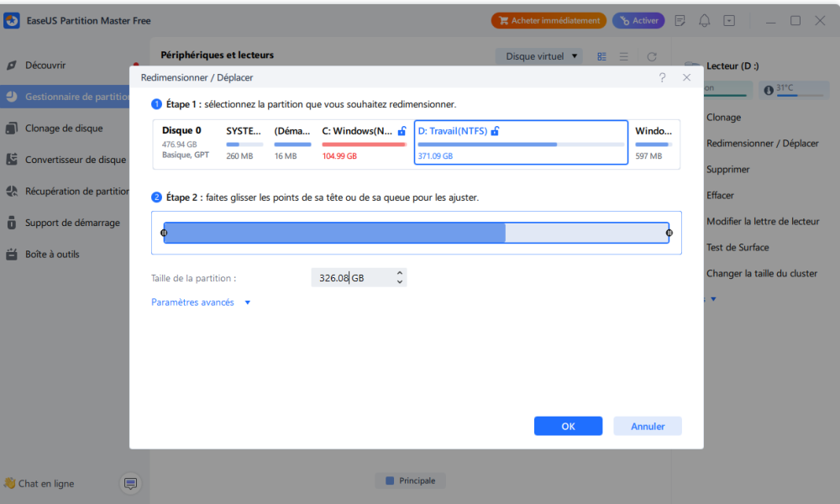
Task: Click the EaseUS Partition Master logo icon
Action: tap(11, 21)
